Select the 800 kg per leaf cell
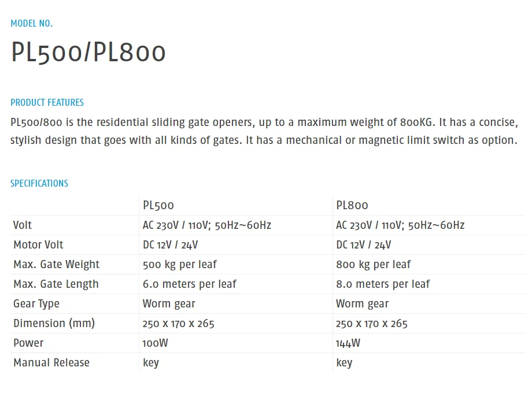The height and width of the screenshot is (397, 532). click(373, 264)
